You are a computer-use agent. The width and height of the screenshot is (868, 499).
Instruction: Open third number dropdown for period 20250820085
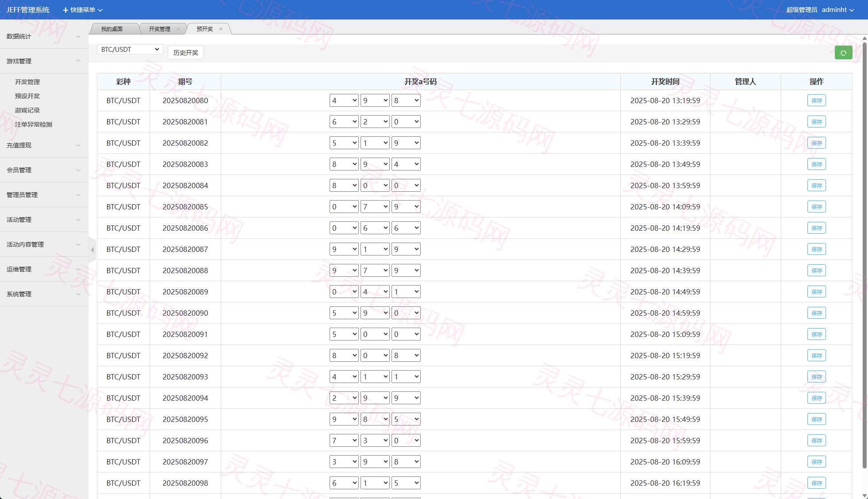pyautogui.click(x=406, y=207)
